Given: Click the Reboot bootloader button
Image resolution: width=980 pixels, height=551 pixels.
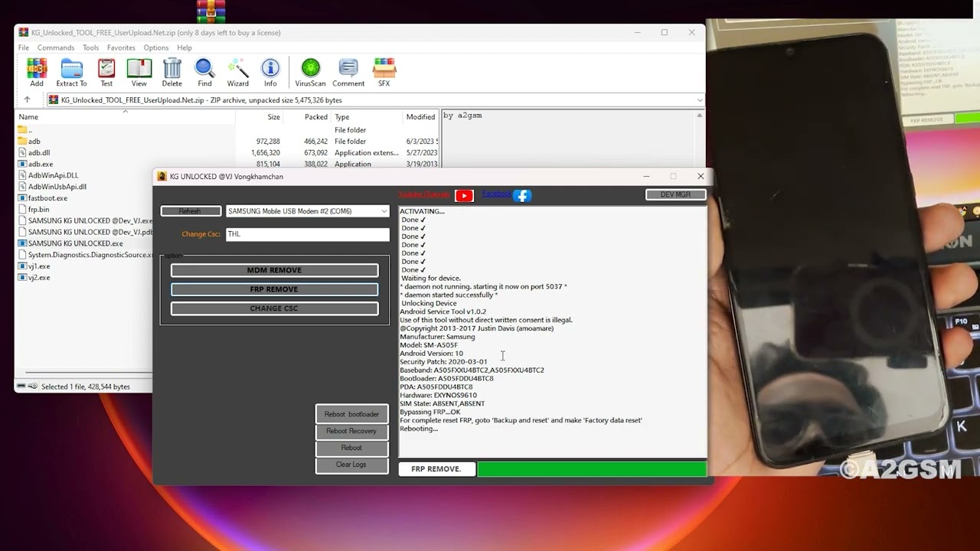Looking at the screenshot, I should [351, 414].
